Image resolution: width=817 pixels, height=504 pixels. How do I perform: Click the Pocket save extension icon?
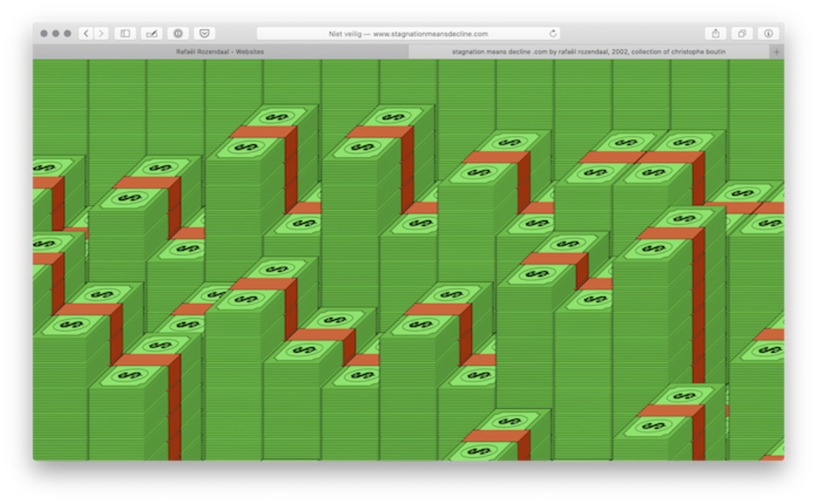coord(204,33)
